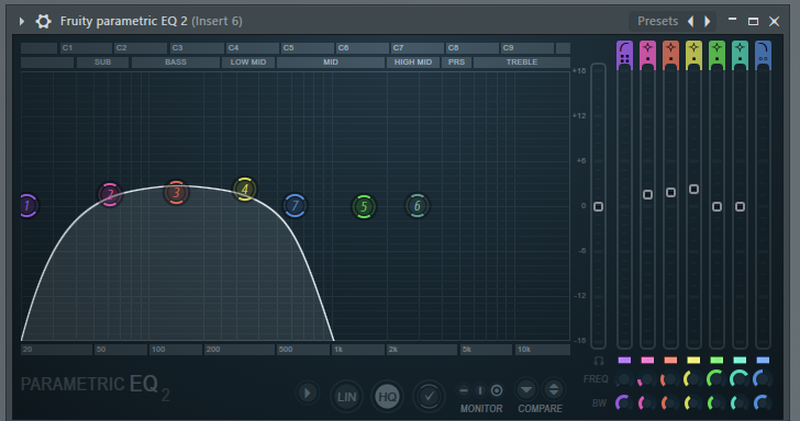
Task: Click band 4 yellow level slider handle
Action: click(694, 189)
